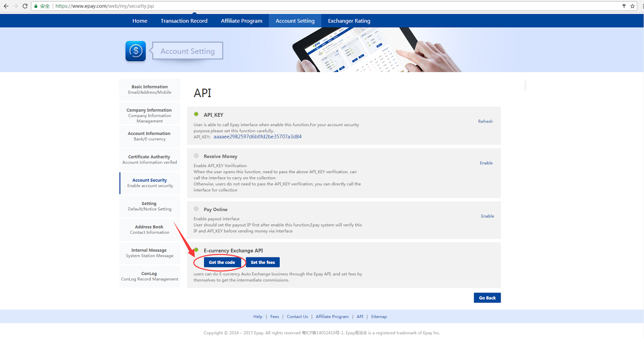Click the Account Setting banner title box
Image resolution: width=644 pixels, height=338 pixels.
pos(188,51)
